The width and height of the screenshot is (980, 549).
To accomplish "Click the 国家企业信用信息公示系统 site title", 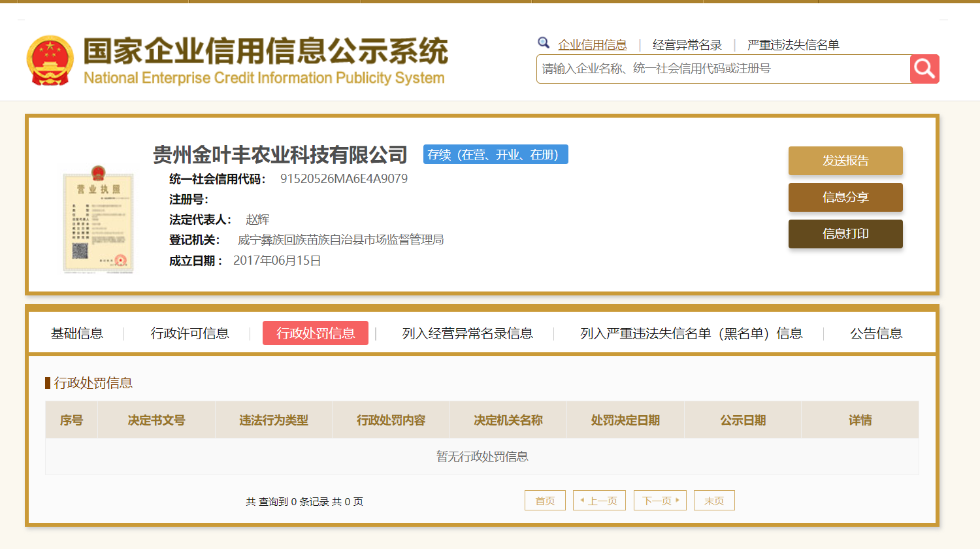I will tap(265, 51).
